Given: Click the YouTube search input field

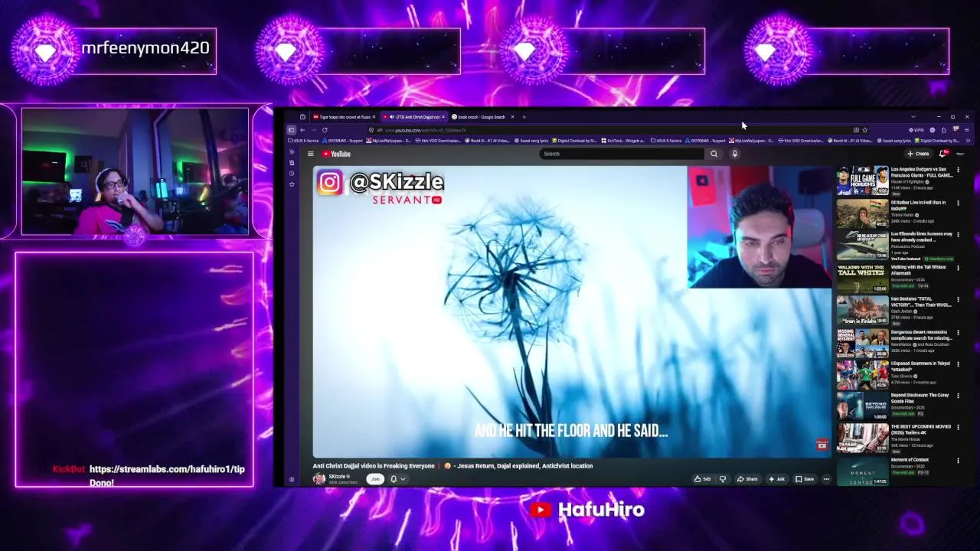Looking at the screenshot, I should tap(622, 154).
